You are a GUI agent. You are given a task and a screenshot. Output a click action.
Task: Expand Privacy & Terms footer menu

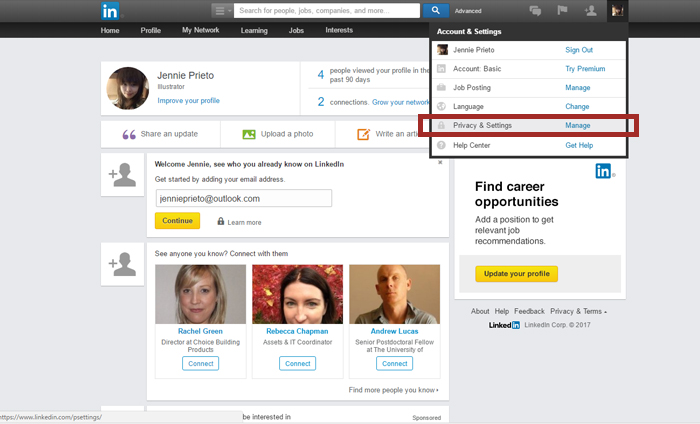click(x=578, y=311)
